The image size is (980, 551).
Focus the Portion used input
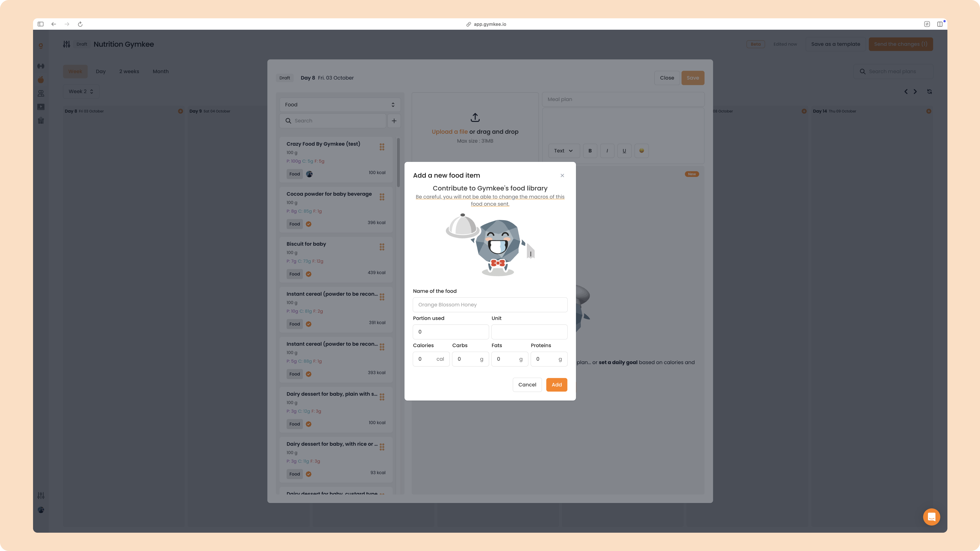coord(450,332)
